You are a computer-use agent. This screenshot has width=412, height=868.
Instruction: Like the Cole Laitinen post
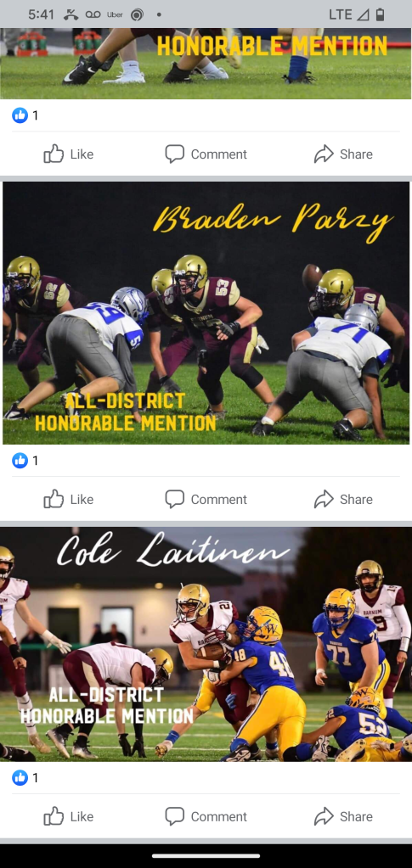tap(68, 816)
